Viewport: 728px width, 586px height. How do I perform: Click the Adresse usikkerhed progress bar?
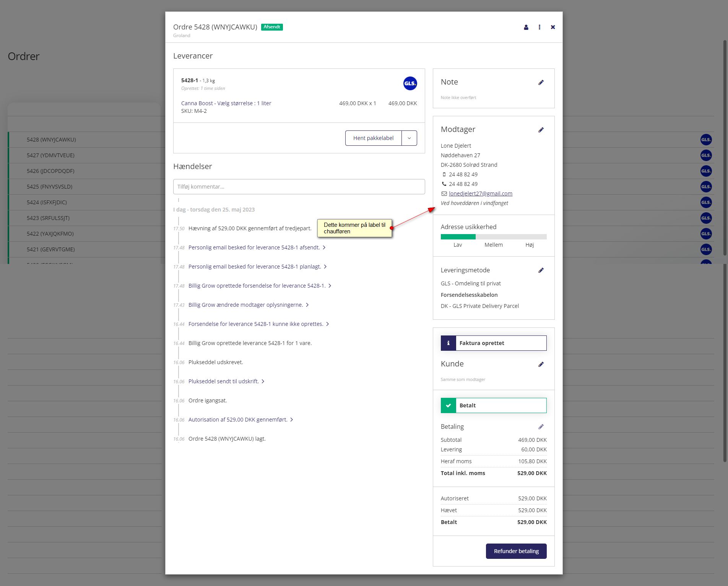tap(494, 237)
